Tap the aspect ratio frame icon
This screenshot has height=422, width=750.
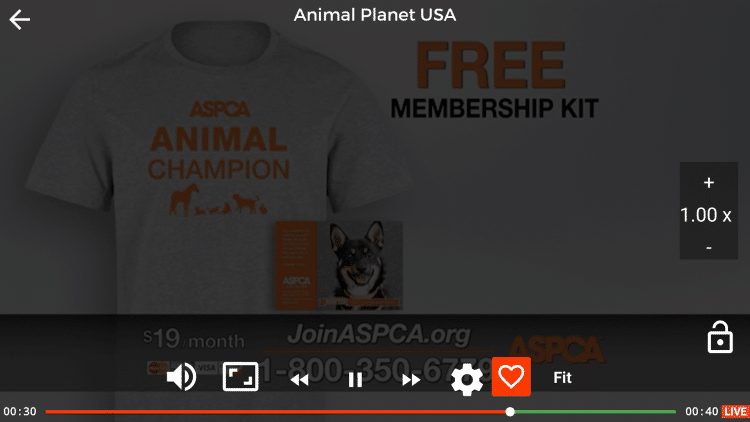[241, 377]
